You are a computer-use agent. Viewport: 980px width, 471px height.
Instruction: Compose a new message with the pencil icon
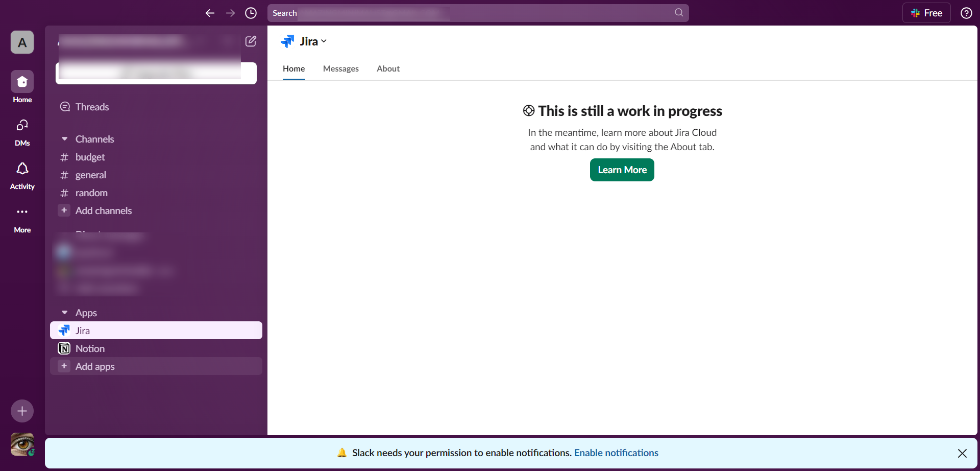[251, 41]
